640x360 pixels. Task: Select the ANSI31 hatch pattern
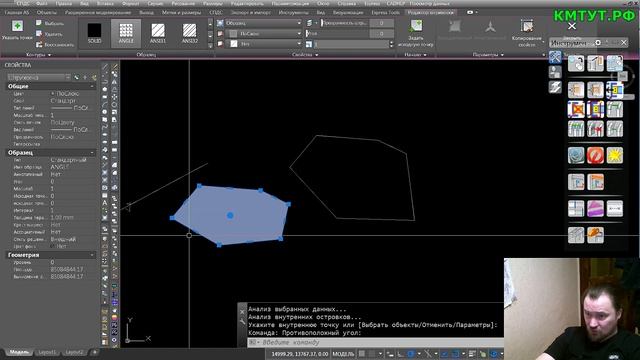click(158, 33)
